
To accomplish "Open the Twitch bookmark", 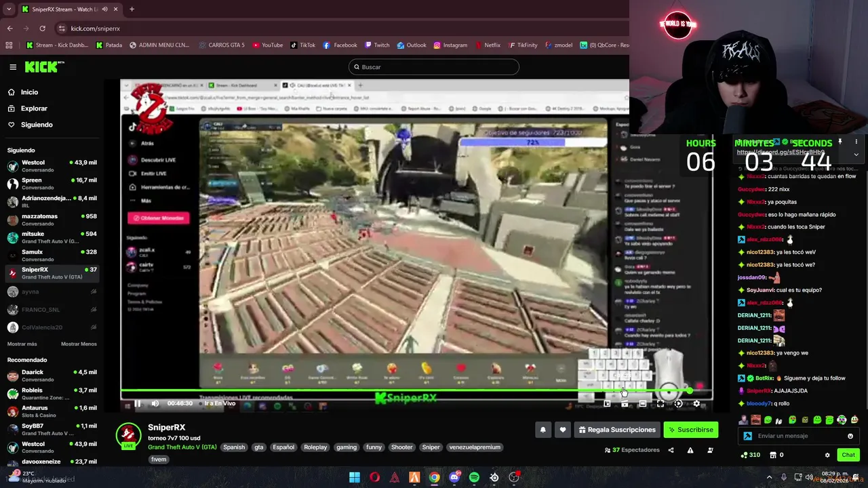I will (x=376, y=45).
